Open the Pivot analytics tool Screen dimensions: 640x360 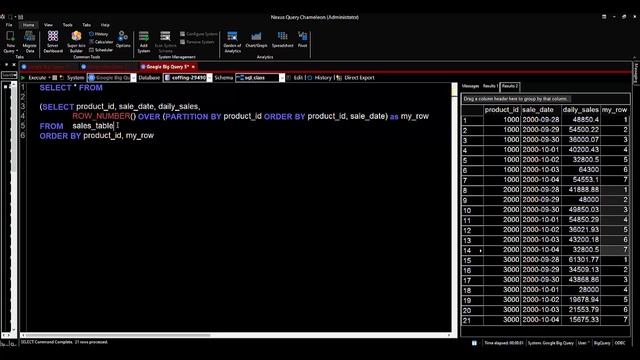[x=302, y=40]
